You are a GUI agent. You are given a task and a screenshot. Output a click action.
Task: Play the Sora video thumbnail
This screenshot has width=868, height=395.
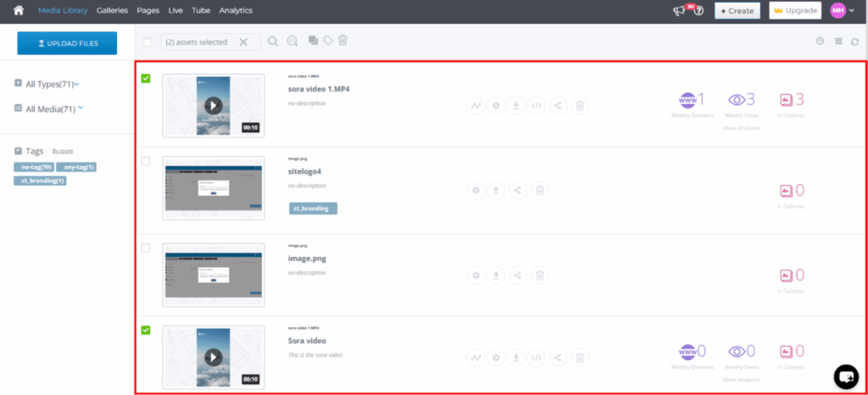[213, 357]
